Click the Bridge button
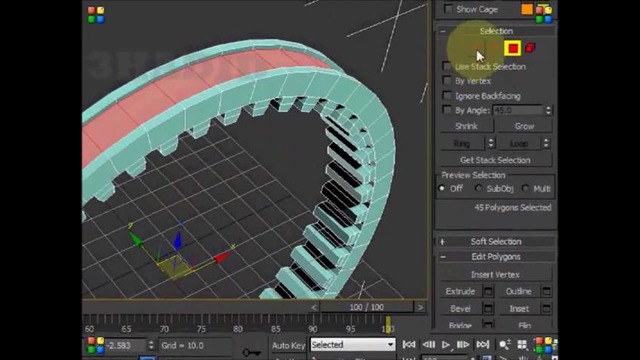This screenshot has width=640, height=360. (x=460, y=325)
